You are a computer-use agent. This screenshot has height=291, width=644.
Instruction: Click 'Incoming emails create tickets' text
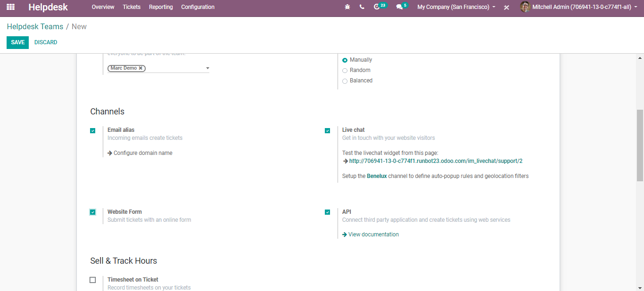pyautogui.click(x=145, y=138)
